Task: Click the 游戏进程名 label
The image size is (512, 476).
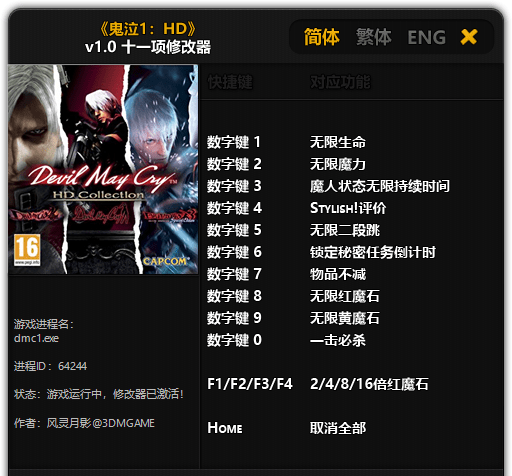Action: [x=44, y=324]
